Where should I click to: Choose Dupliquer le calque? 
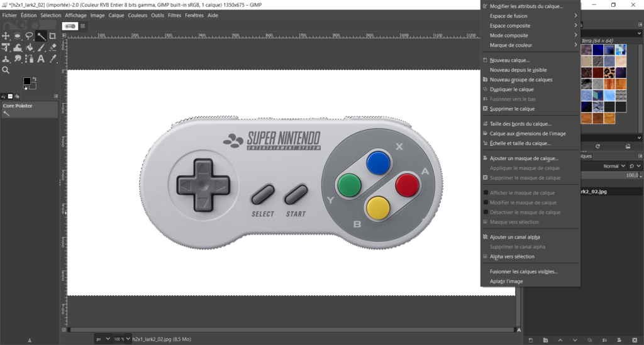point(530,89)
